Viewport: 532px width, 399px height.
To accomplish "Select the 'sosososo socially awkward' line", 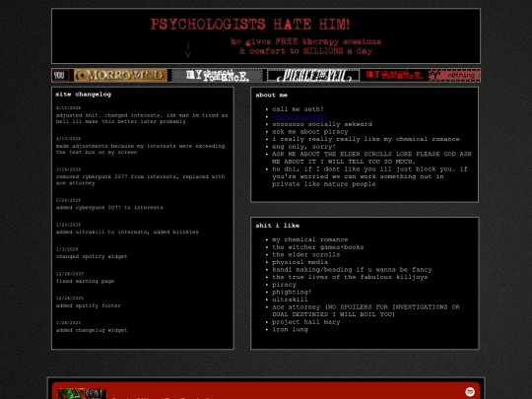I will tap(322, 124).
